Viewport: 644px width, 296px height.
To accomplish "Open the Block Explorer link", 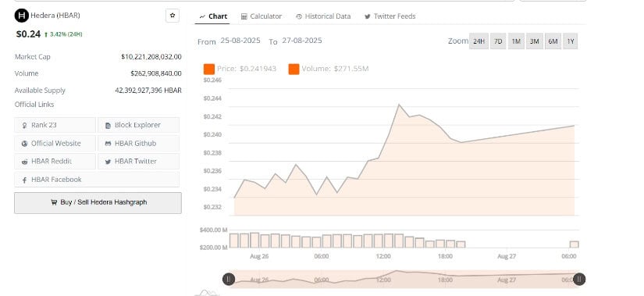I will click(x=138, y=125).
